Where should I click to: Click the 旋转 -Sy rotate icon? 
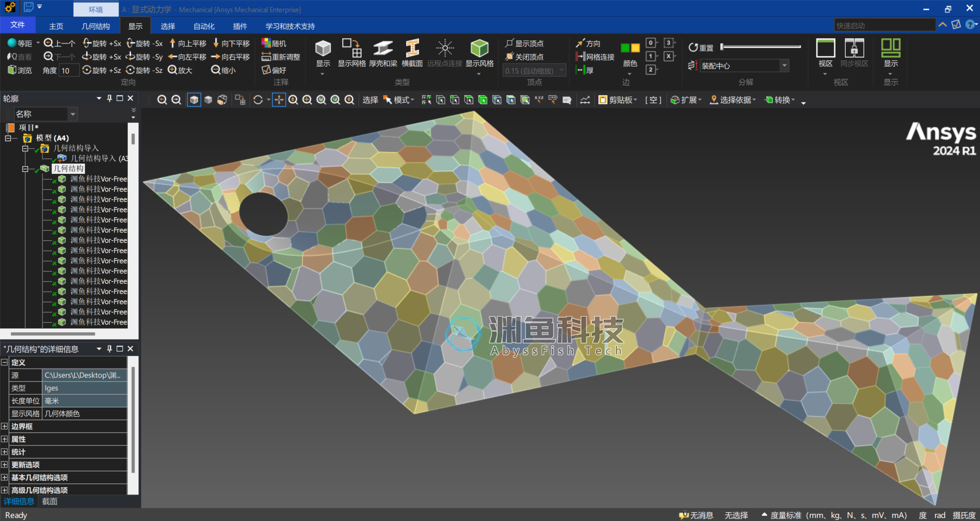click(x=131, y=57)
